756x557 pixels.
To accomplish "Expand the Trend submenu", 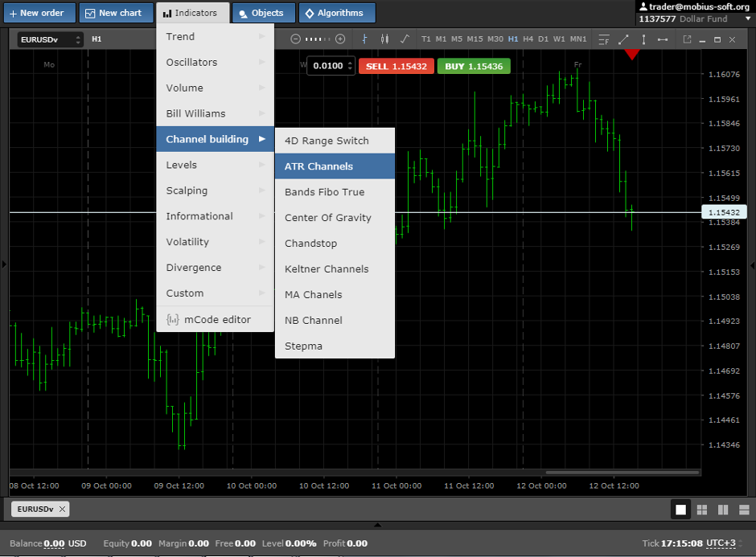I will point(215,37).
